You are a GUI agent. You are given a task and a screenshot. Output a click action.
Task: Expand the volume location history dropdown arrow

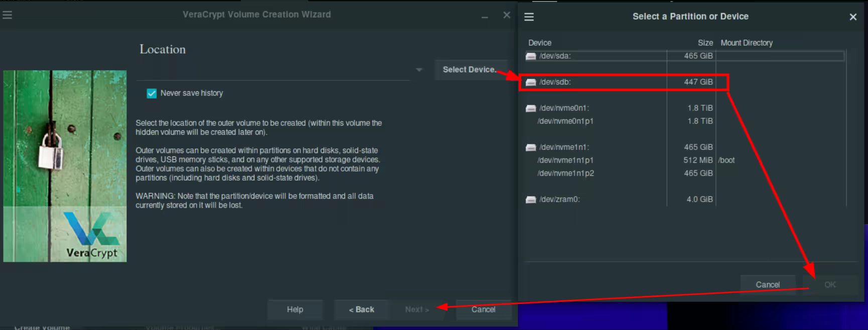click(x=419, y=70)
